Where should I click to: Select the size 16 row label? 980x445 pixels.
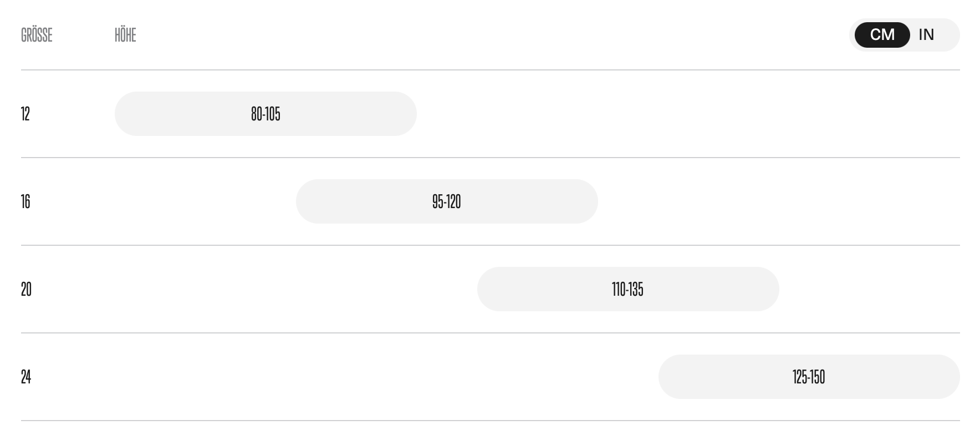25,201
